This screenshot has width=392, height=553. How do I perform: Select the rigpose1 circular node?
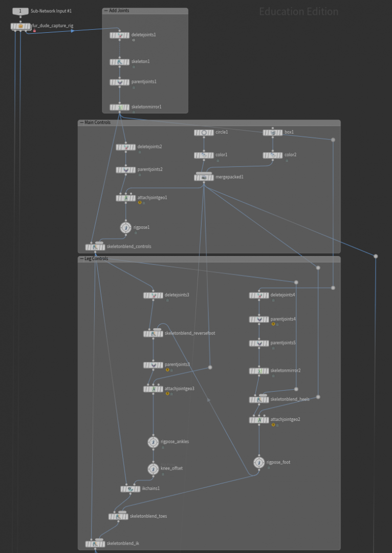coord(125,228)
